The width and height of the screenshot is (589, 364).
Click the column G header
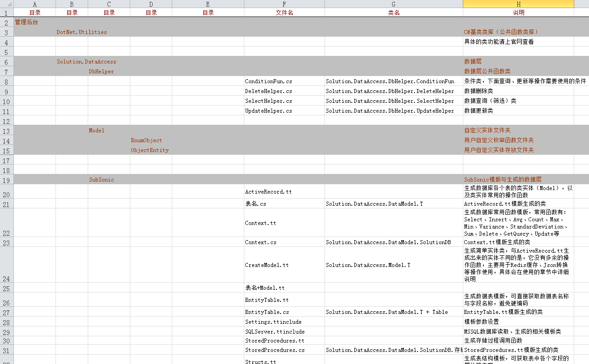(x=393, y=4)
